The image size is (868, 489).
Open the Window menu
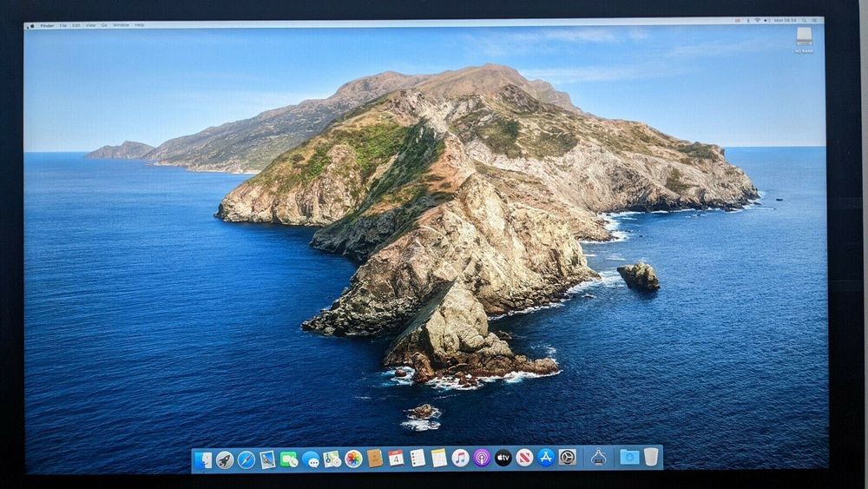(x=121, y=25)
